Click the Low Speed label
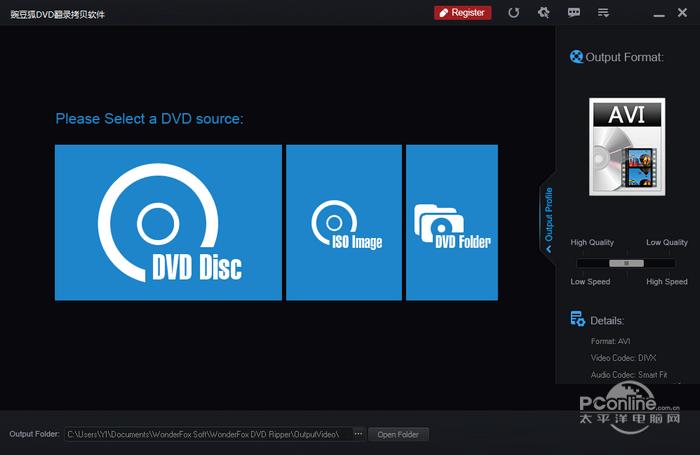 point(590,282)
